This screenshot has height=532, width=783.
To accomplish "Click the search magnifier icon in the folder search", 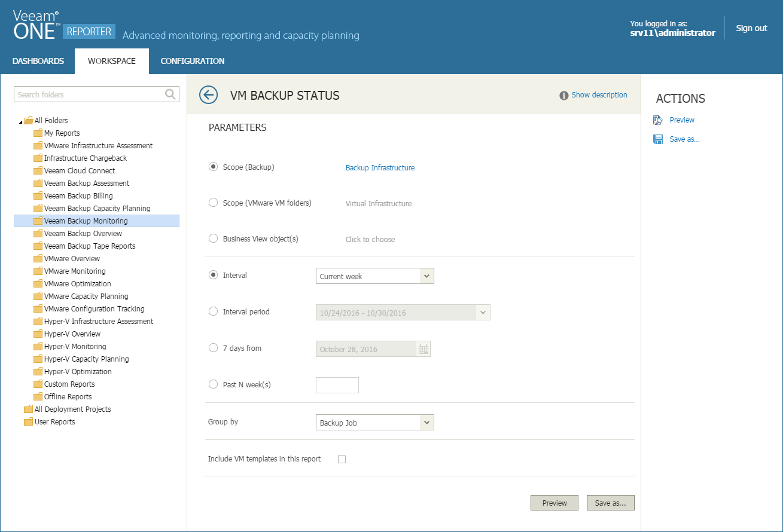I will (170, 94).
